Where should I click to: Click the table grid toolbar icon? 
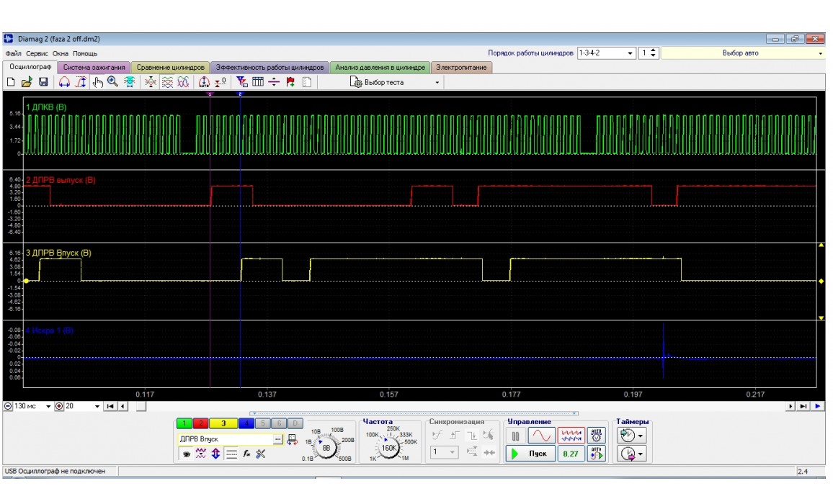click(x=258, y=82)
